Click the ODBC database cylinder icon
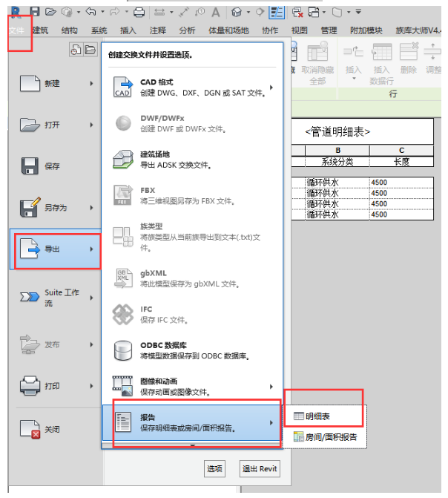 (123, 350)
